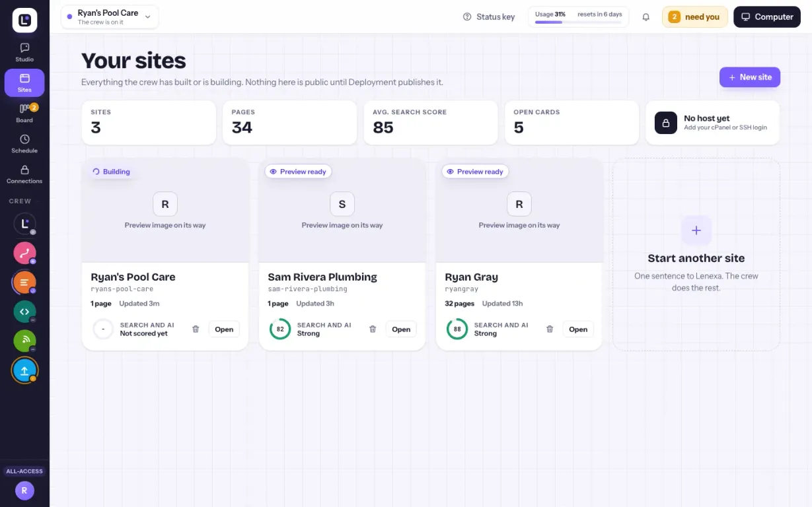Select the green code-brackets crew avatar
The image size is (812, 507).
coord(24,312)
